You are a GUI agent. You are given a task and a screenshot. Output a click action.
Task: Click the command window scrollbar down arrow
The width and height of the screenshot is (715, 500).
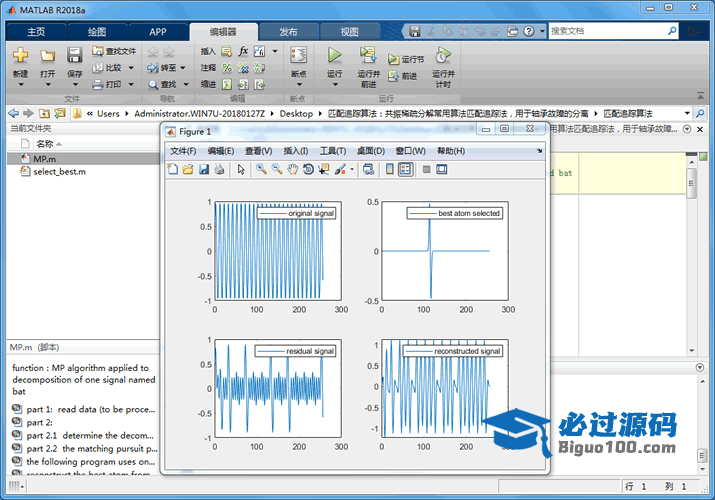point(703,469)
